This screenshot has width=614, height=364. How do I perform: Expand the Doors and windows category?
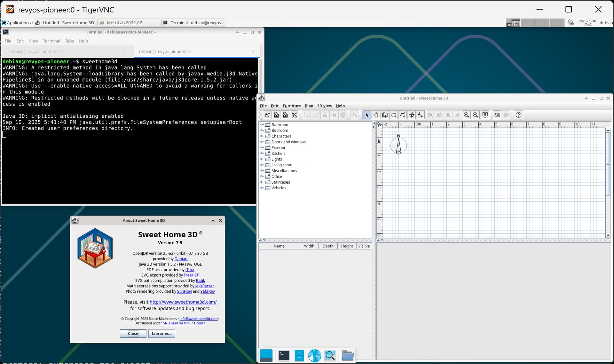coord(262,142)
